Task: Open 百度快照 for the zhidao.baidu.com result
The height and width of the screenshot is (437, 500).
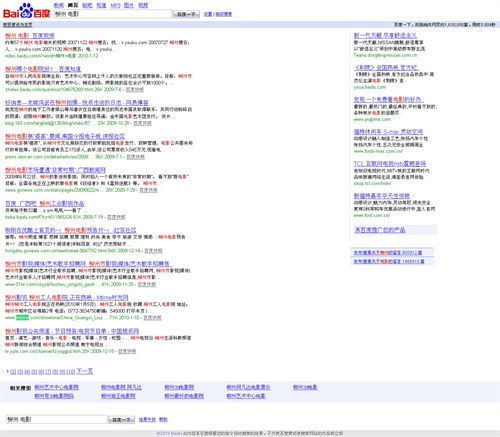Action: (135, 90)
